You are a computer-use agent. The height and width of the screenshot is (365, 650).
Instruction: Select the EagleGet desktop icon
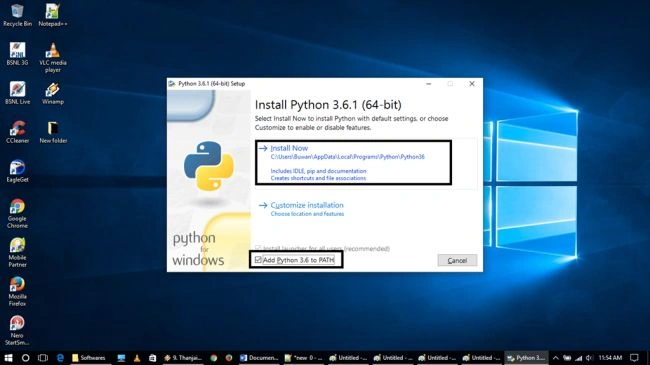click(17, 171)
